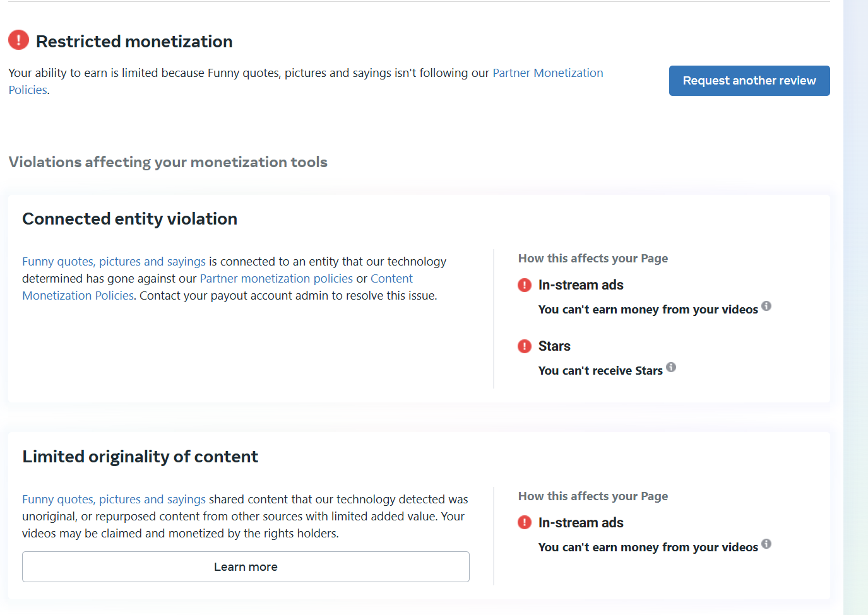Screen dimensions: 868x615
Task: Click the Connected entity violation heading
Action: pyautogui.click(x=129, y=219)
